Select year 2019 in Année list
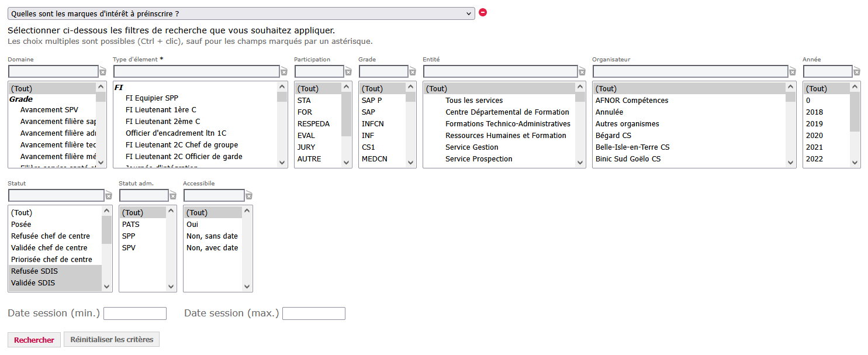The width and height of the screenshot is (868, 355). click(827, 124)
